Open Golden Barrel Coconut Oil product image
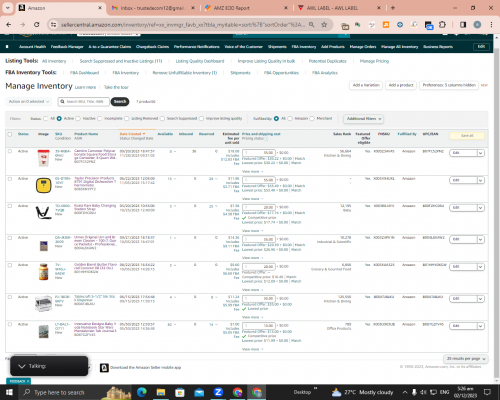Viewport: 500px width, 400px height. [x=43, y=272]
